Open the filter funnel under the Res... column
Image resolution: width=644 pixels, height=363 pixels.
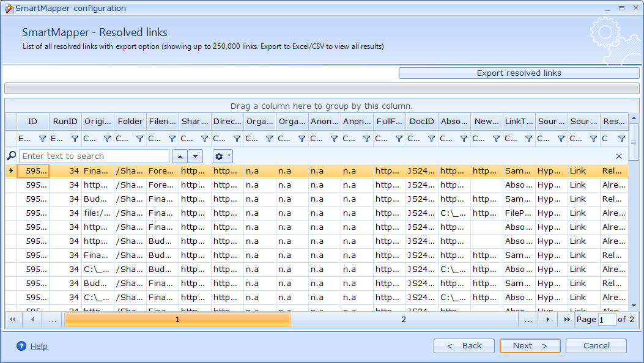[x=621, y=139]
